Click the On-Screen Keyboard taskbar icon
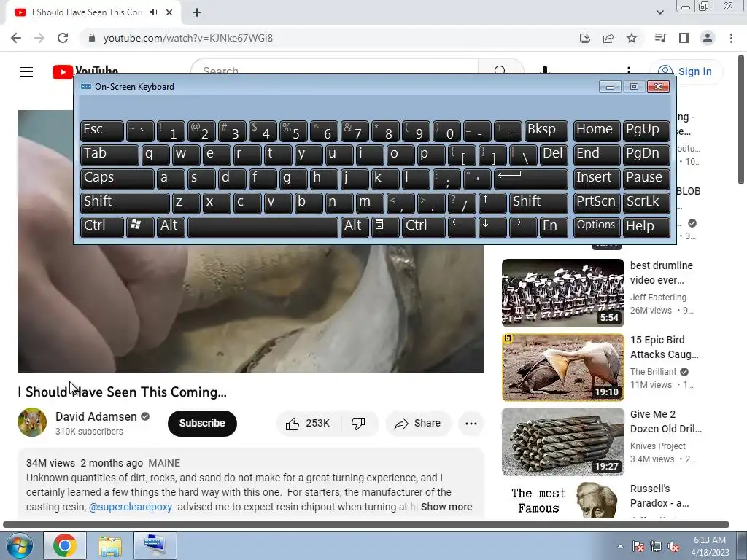The height and width of the screenshot is (560, 747). (x=155, y=545)
